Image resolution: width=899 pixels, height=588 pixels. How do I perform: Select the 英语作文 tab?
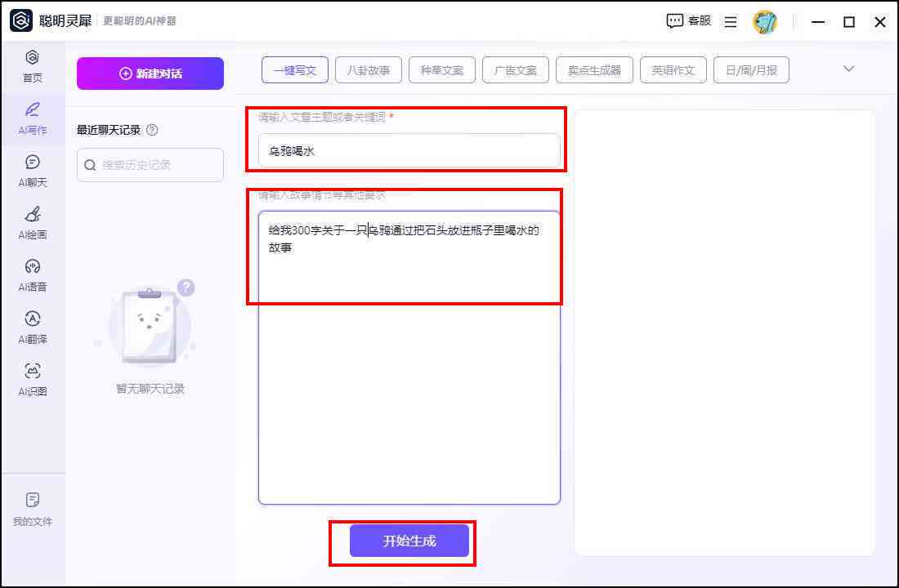pyautogui.click(x=673, y=70)
